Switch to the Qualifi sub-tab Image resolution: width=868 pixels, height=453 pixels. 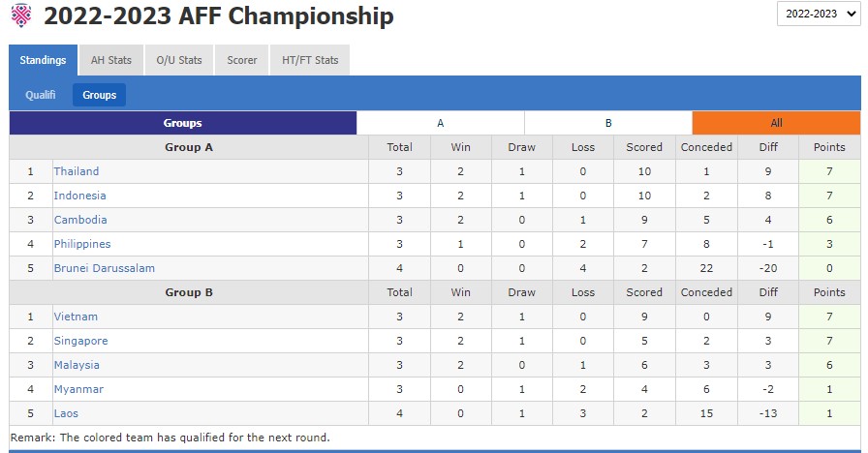[x=41, y=95]
